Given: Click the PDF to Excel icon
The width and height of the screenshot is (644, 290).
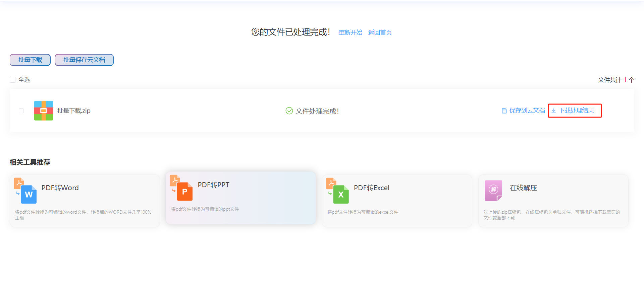Looking at the screenshot, I should (x=338, y=191).
